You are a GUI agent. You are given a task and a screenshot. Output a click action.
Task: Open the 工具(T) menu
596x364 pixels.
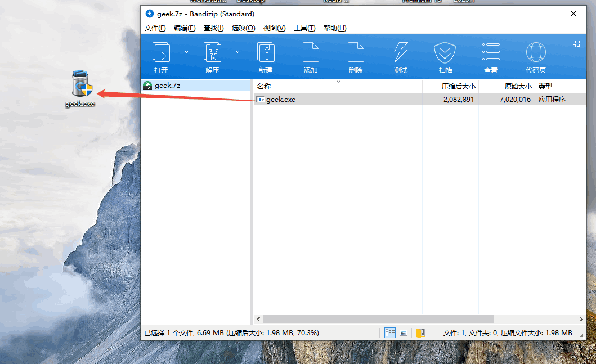pos(304,28)
